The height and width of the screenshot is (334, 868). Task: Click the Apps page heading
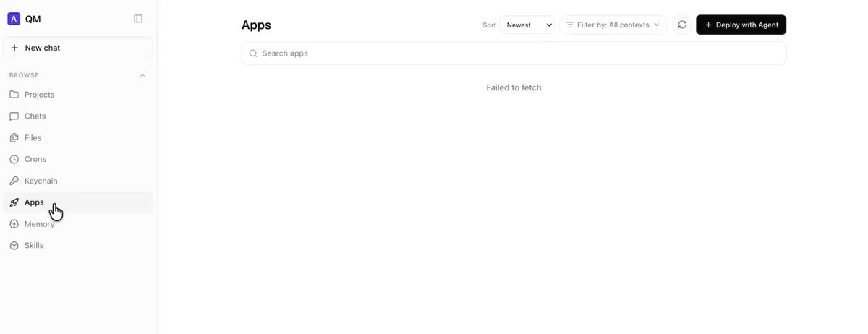click(x=256, y=25)
